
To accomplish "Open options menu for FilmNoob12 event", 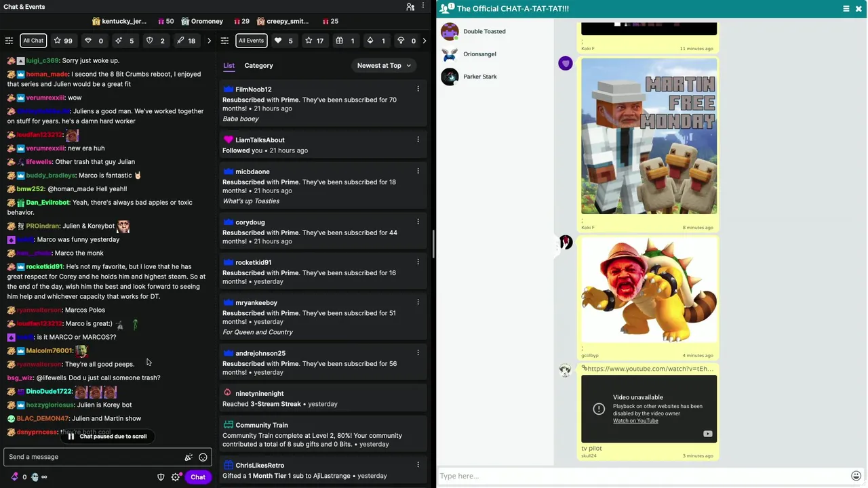I will pyautogui.click(x=418, y=89).
